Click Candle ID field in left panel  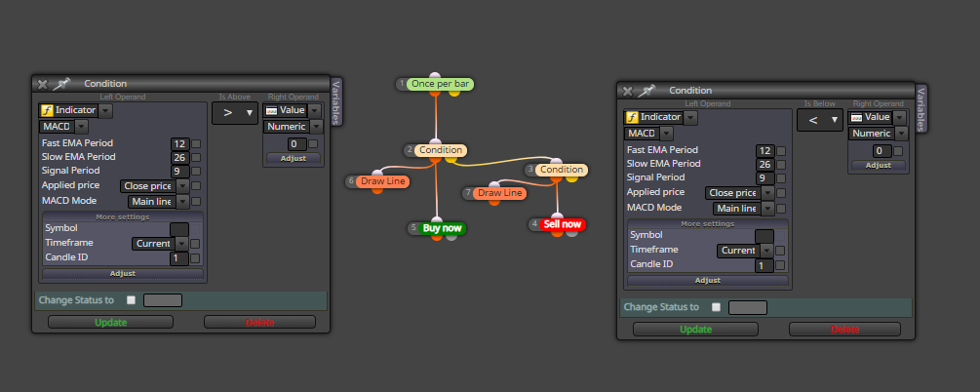coord(178,258)
